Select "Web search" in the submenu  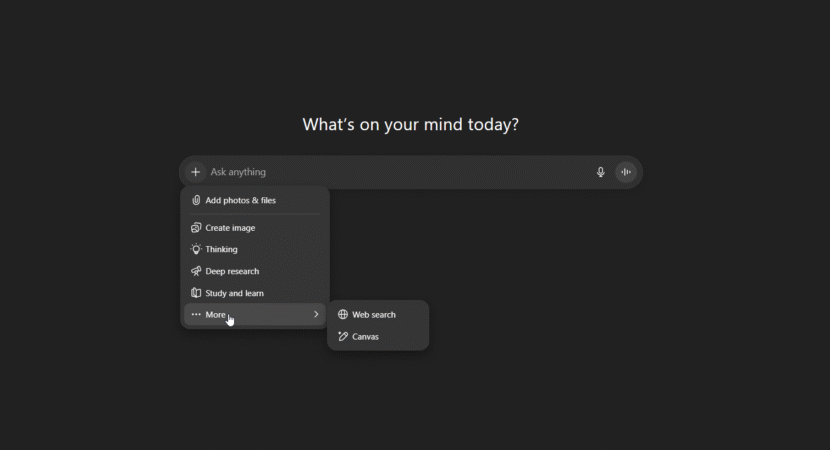tap(374, 314)
